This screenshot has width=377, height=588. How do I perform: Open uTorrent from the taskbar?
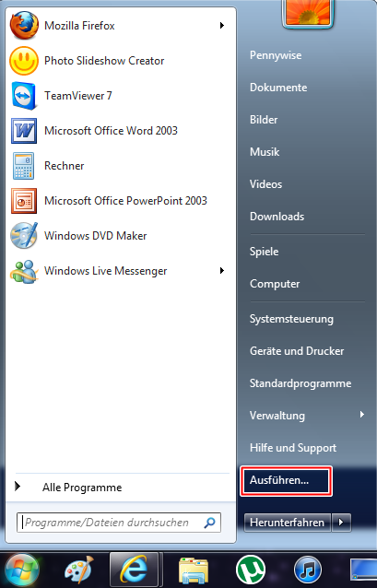(x=251, y=570)
